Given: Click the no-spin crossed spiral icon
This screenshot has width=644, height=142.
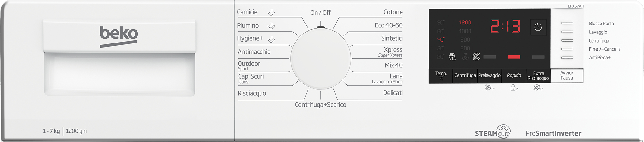Looking at the screenshot, I should tap(477, 57).
